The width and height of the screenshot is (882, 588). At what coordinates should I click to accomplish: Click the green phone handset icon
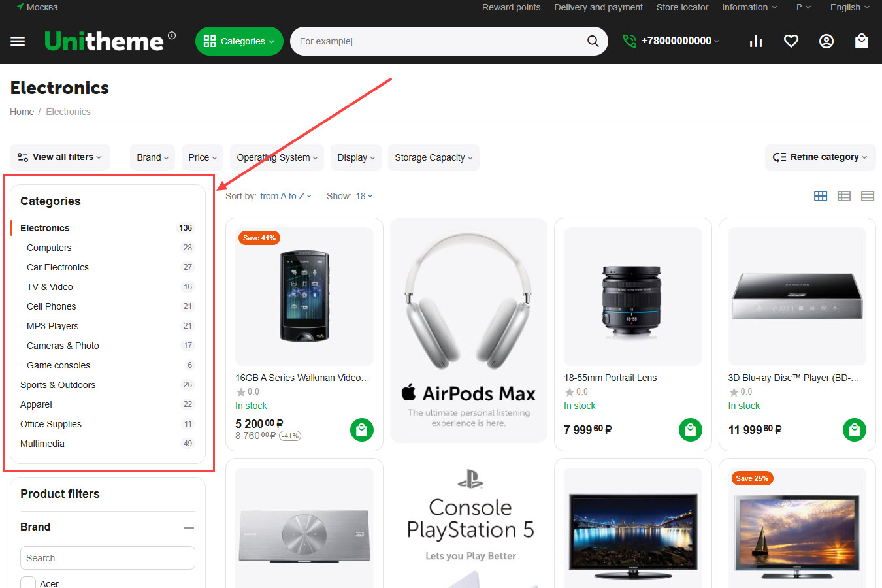point(630,41)
